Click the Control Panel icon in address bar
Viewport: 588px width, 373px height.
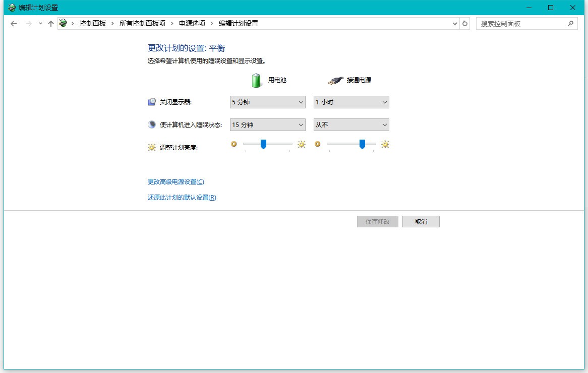[63, 23]
